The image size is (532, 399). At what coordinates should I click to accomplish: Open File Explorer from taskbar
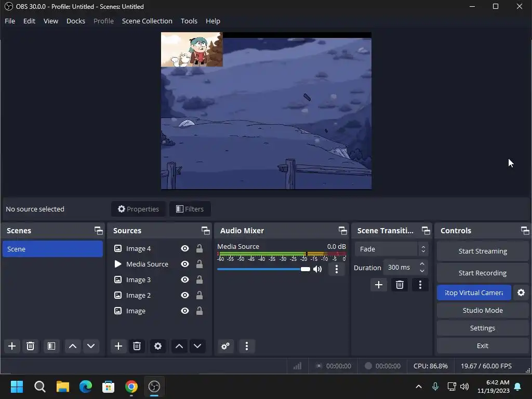click(63, 387)
